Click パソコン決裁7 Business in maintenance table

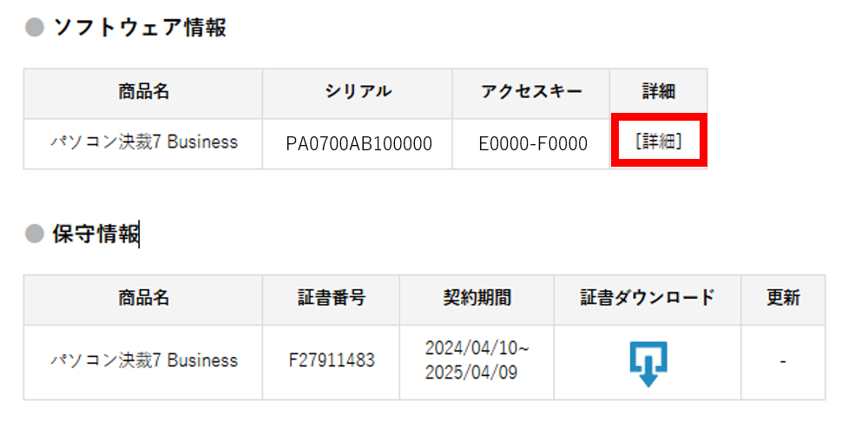click(x=144, y=361)
